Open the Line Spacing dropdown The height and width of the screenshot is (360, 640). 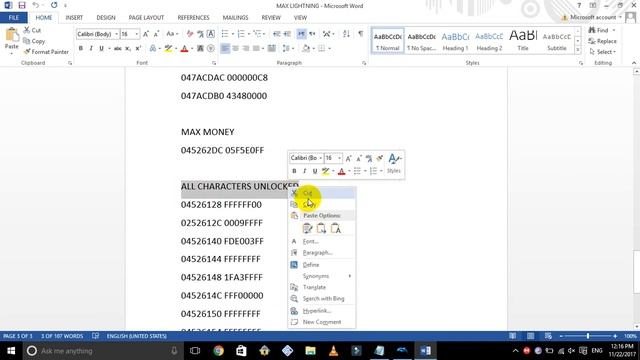[x=288, y=49]
